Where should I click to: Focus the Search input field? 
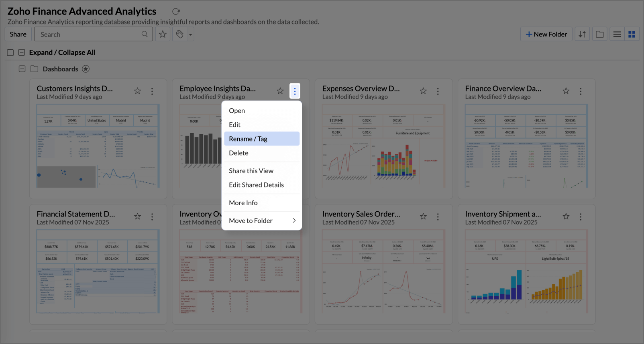tap(89, 34)
